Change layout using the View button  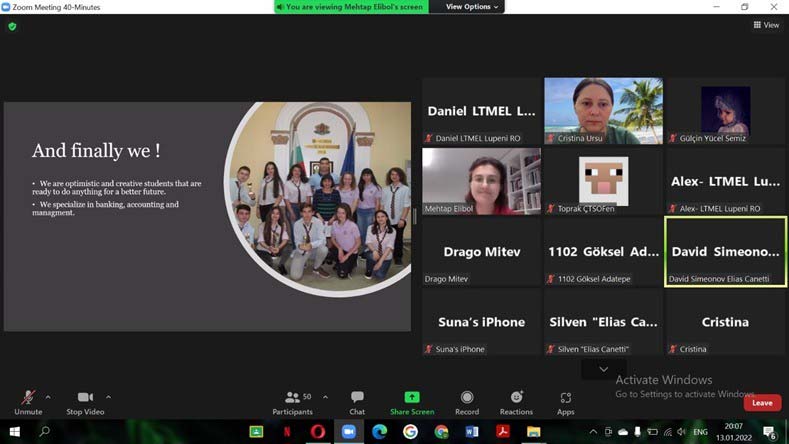point(766,25)
